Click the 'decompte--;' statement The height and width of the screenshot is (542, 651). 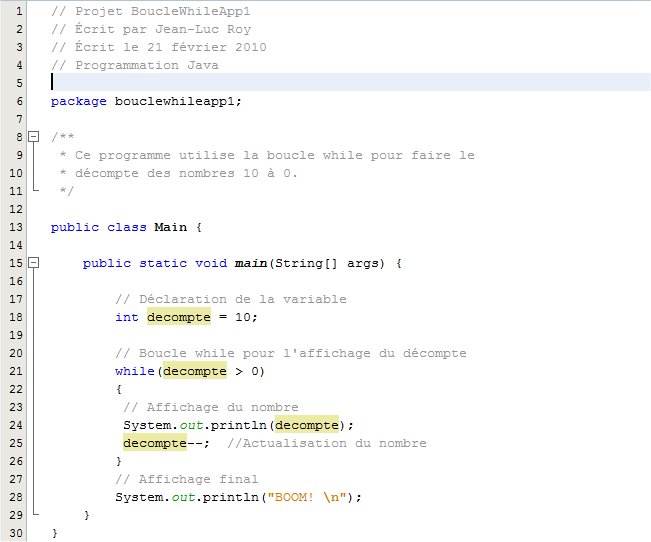[166, 443]
